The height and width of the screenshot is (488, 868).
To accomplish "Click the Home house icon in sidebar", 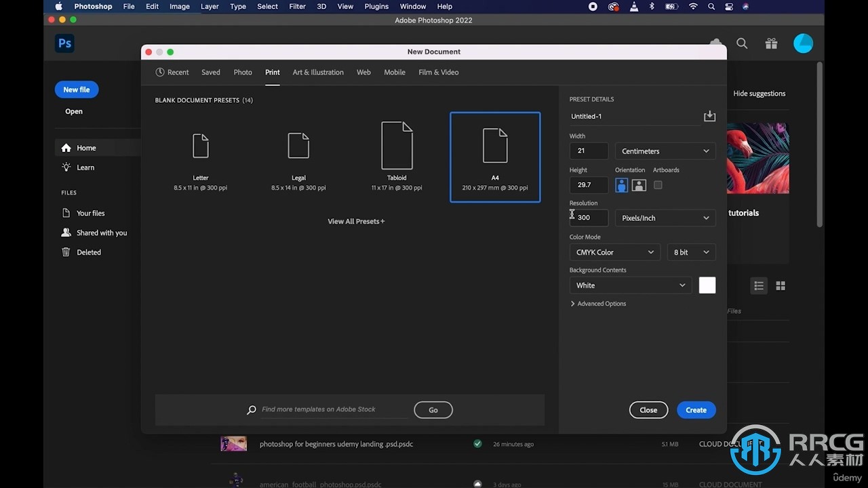I will (x=66, y=148).
